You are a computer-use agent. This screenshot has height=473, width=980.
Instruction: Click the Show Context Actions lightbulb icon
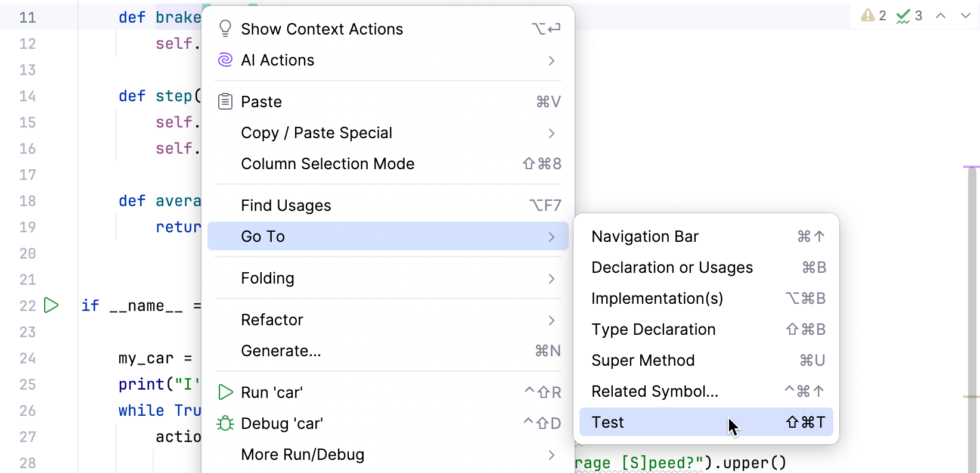[225, 29]
